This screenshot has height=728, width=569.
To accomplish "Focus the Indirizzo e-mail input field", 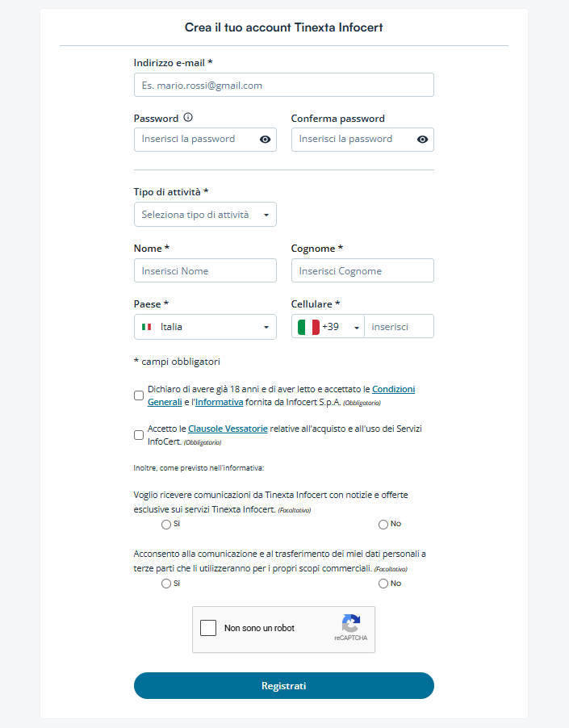I will [x=284, y=85].
